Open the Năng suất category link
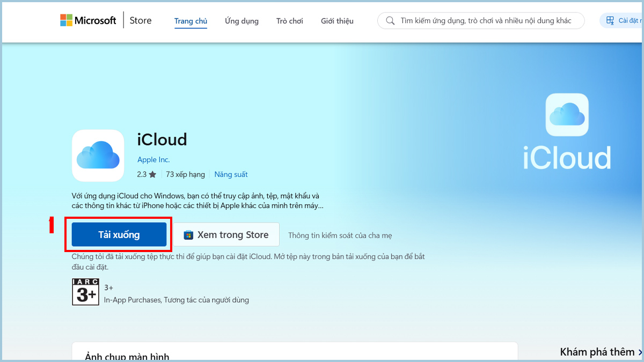Image resolution: width=644 pixels, height=362 pixels. [x=231, y=174]
